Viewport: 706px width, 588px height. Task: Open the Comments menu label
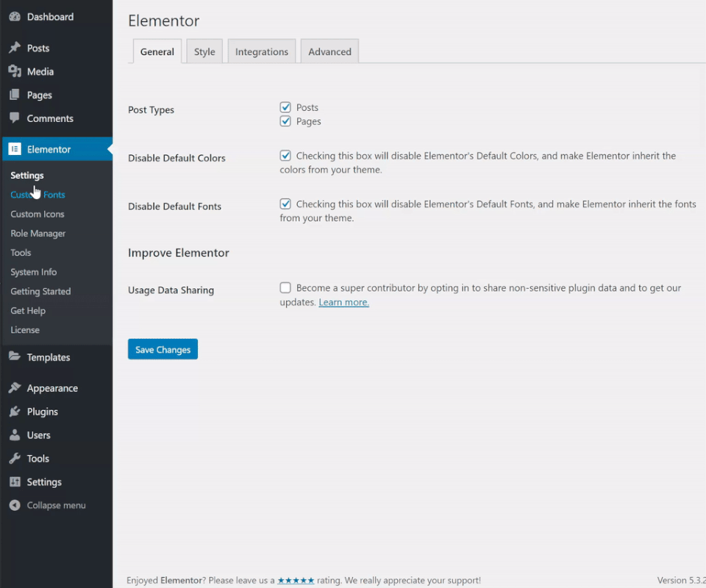(x=50, y=118)
